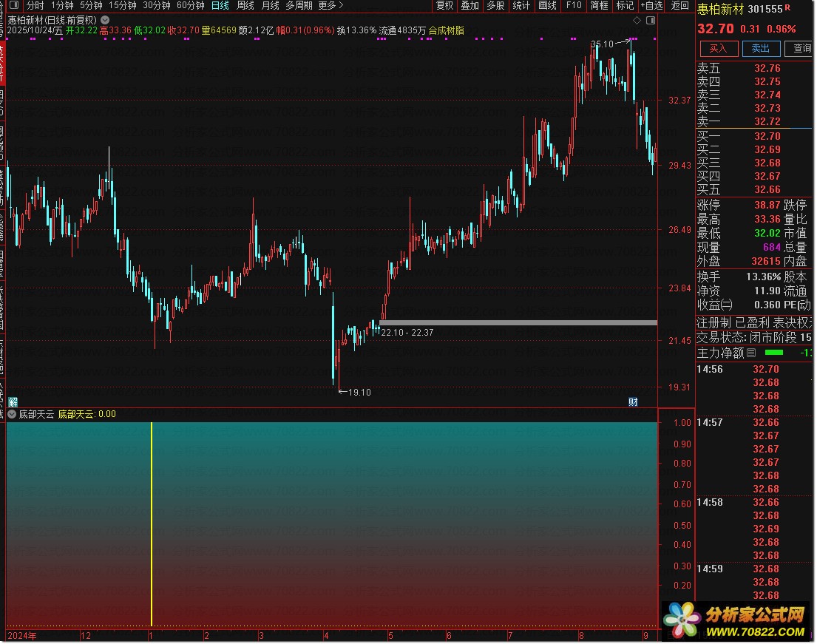Click the panel layout icon at top-left
The height and width of the screenshot is (644, 817).
tap(14, 5)
